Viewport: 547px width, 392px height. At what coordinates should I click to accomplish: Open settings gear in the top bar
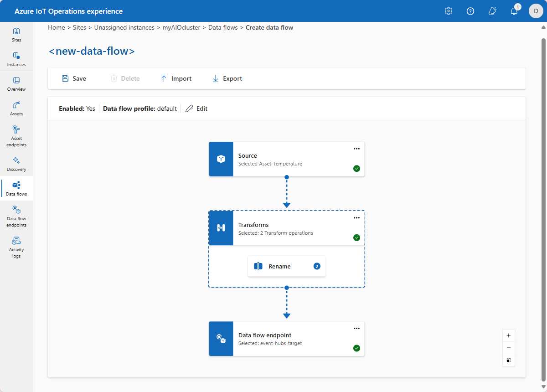(449, 11)
